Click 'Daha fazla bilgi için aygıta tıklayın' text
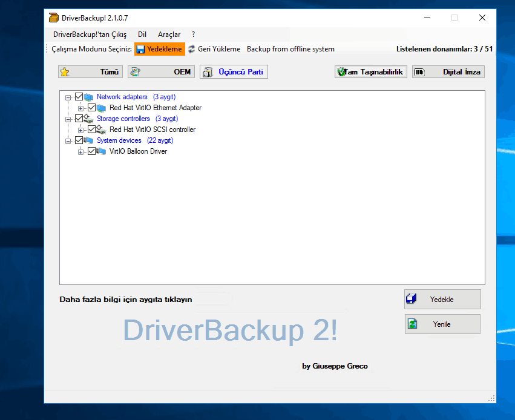The image size is (515, 420). (126, 300)
